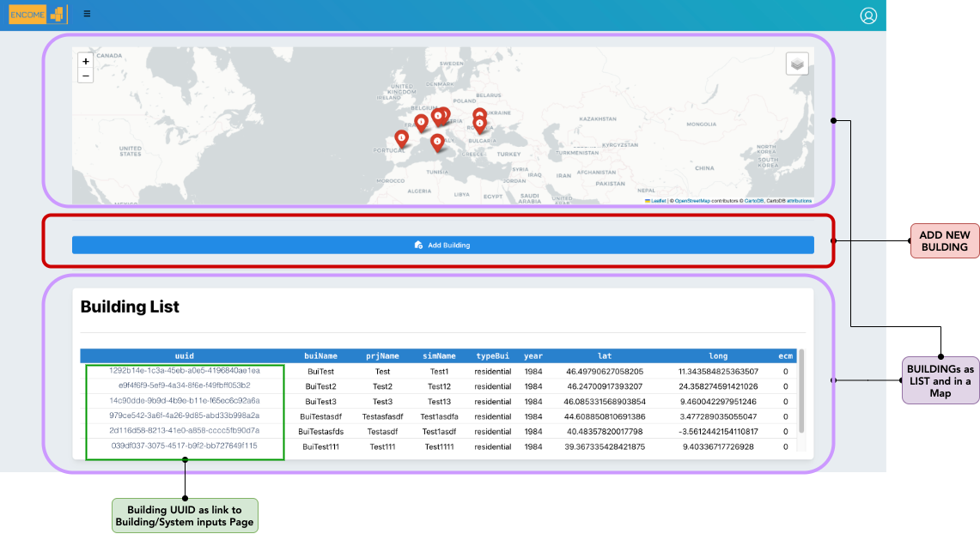
Task: Click the Add Building button
Action: tap(442, 245)
